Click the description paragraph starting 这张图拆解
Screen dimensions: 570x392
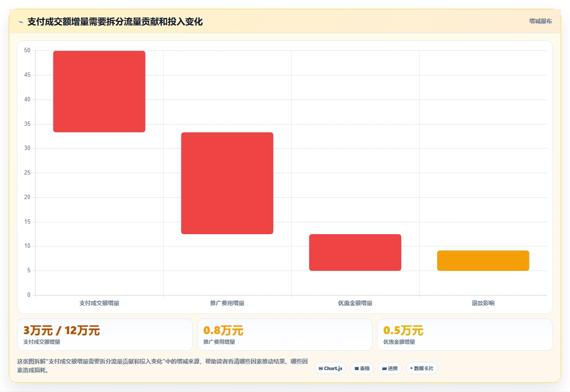(x=162, y=366)
